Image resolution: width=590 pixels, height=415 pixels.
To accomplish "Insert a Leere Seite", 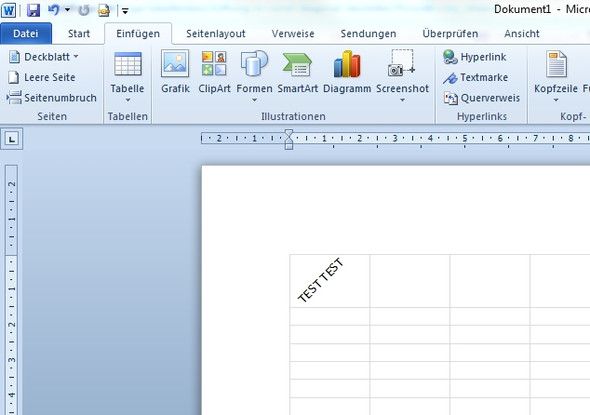I will point(41,78).
